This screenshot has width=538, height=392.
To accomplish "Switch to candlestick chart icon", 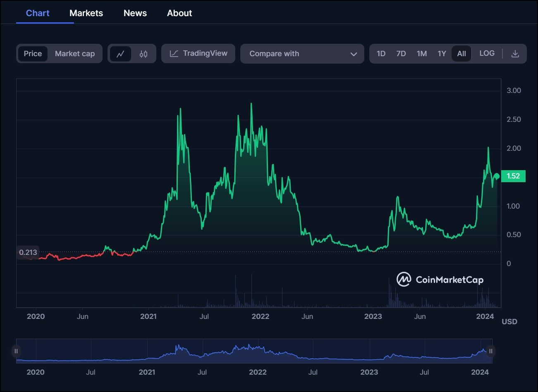I will [143, 54].
